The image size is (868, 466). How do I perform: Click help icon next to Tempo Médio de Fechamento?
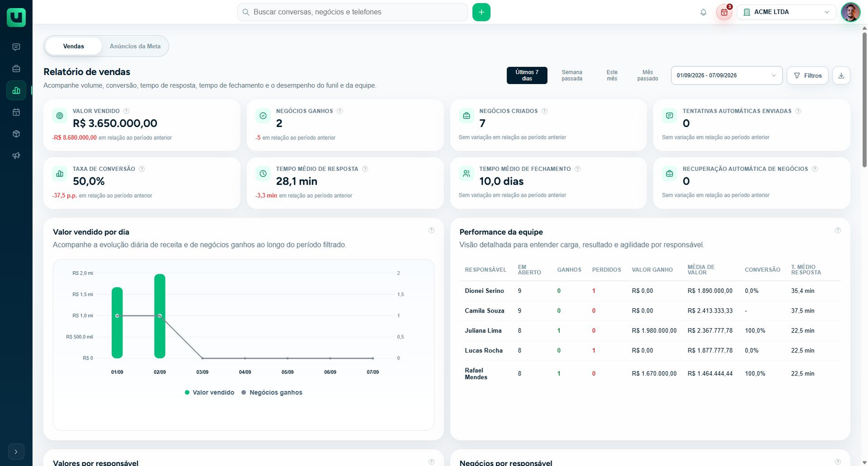[577, 169]
